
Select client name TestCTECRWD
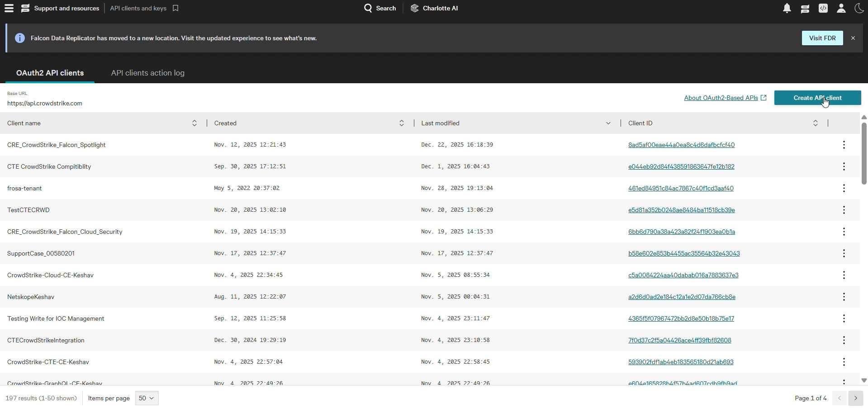pos(28,210)
